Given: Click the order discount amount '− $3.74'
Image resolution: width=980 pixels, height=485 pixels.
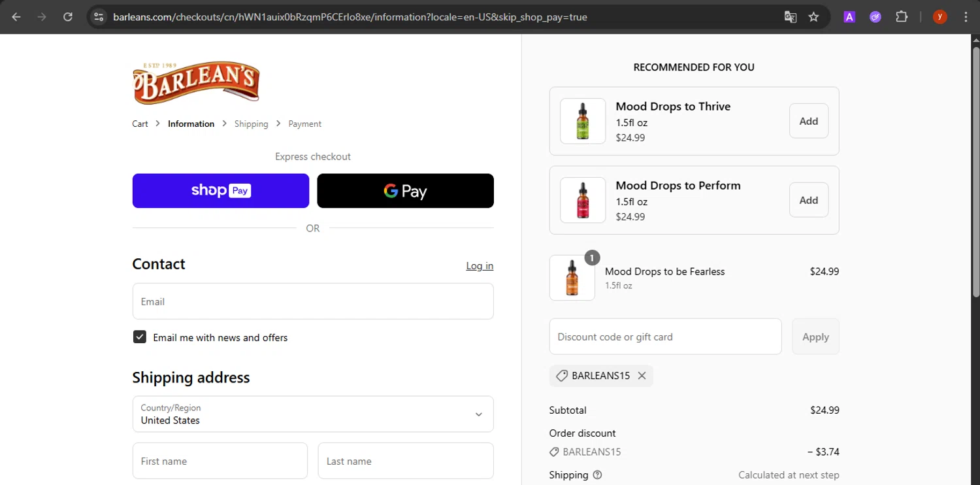Looking at the screenshot, I should [x=823, y=452].
